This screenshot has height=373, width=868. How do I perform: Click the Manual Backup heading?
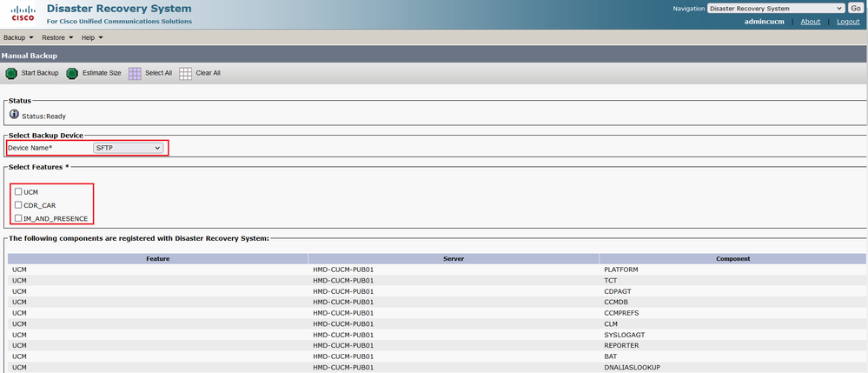tap(30, 56)
